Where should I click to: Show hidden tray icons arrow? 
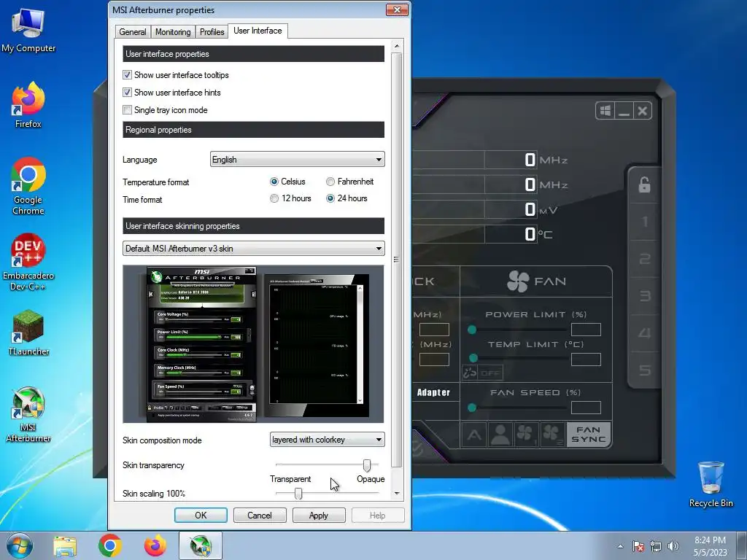tap(620, 546)
